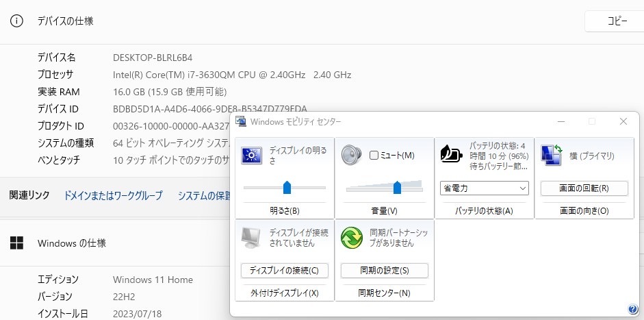
Task: Click the external display monitor icon
Action: point(251,237)
